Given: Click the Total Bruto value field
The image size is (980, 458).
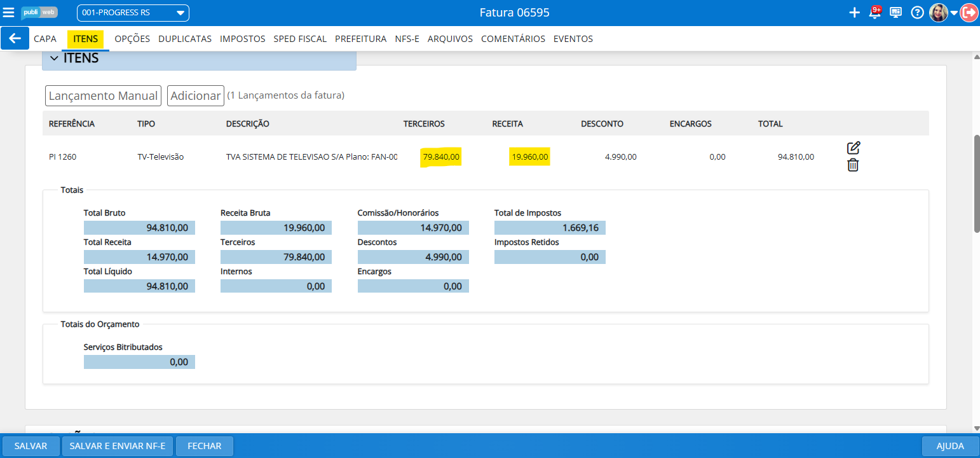Looking at the screenshot, I should click(x=139, y=228).
